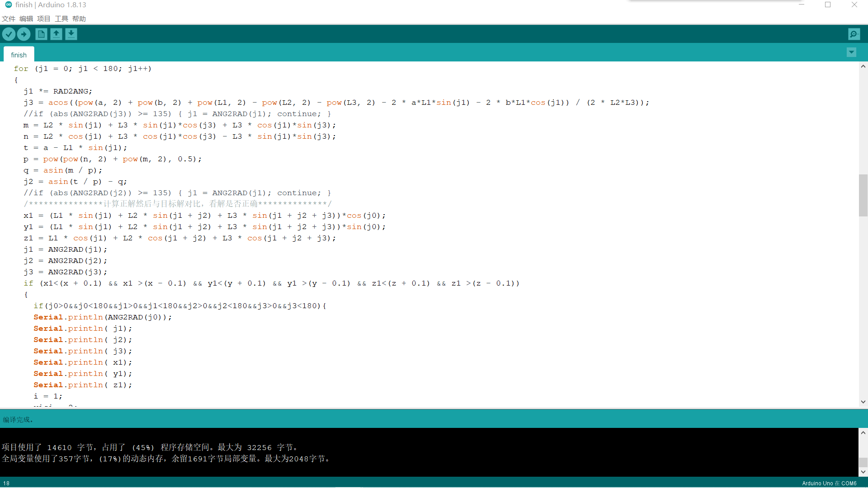The width and height of the screenshot is (868, 488).
Task: Open the 项目 menu
Action: pos(43,19)
